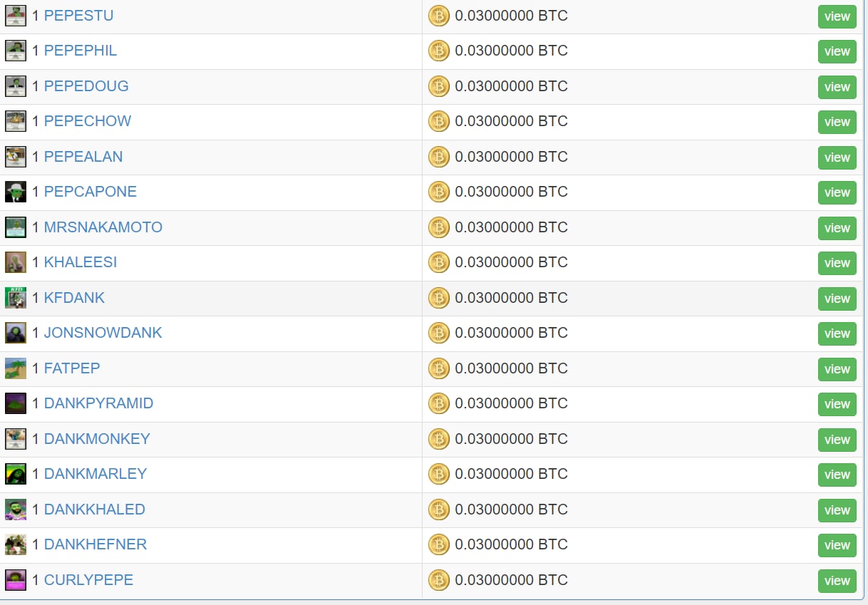Click the view button for DANKKHALED

(837, 510)
